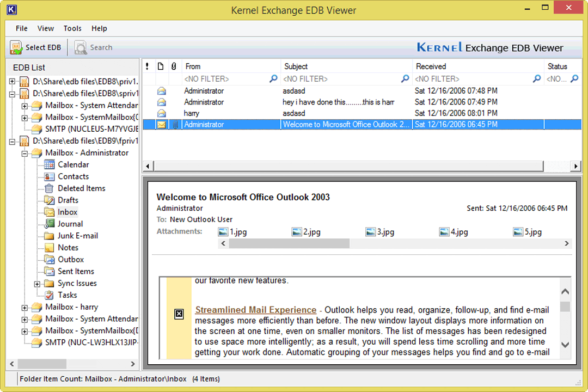588x392 pixels.
Task: Click the paperclip column header icon
Action: click(174, 66)
